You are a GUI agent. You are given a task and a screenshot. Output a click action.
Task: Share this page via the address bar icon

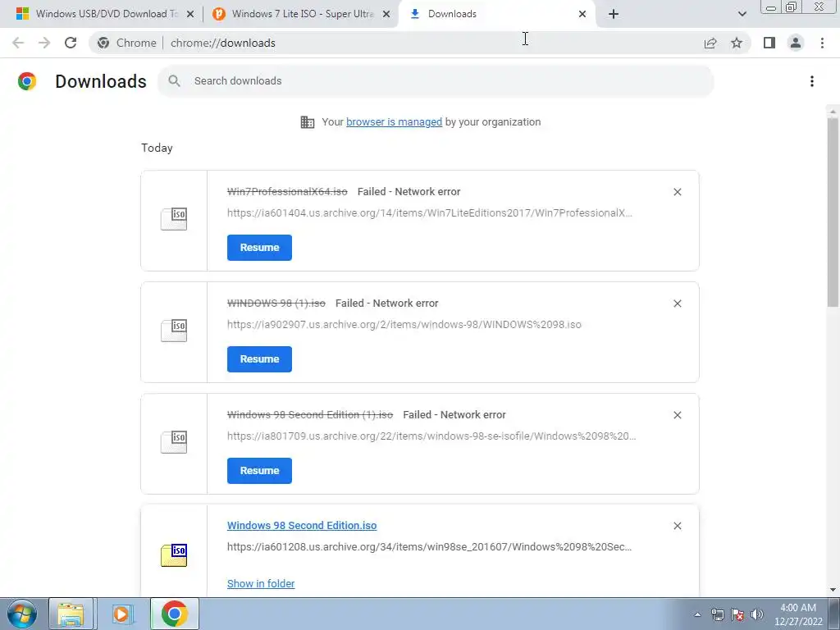[710, 43]
